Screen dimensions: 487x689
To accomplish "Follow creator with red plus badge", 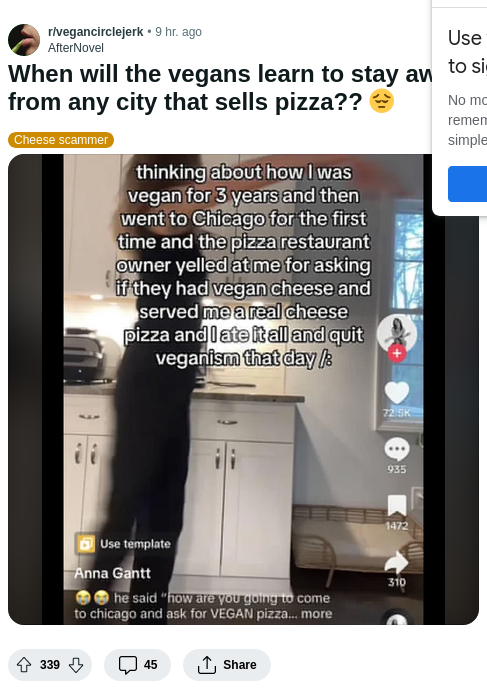I will point(397,353).
